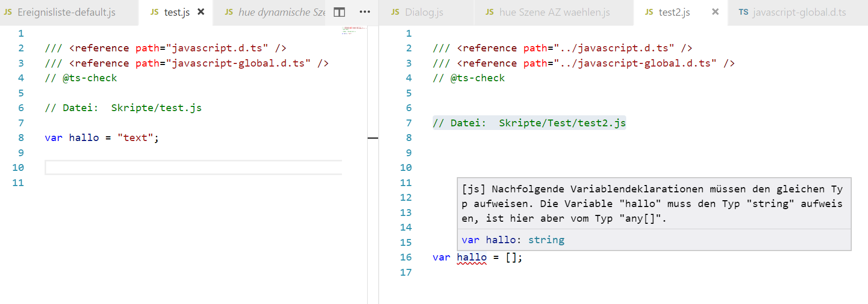Click the split editor icon
The height and width of the screenshot is (304, 868).
339,12
